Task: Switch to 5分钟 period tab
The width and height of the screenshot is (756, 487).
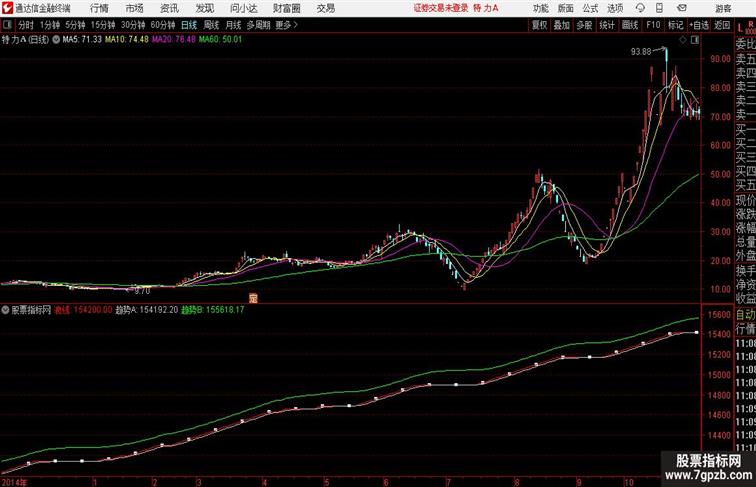Action: point(75,25)
